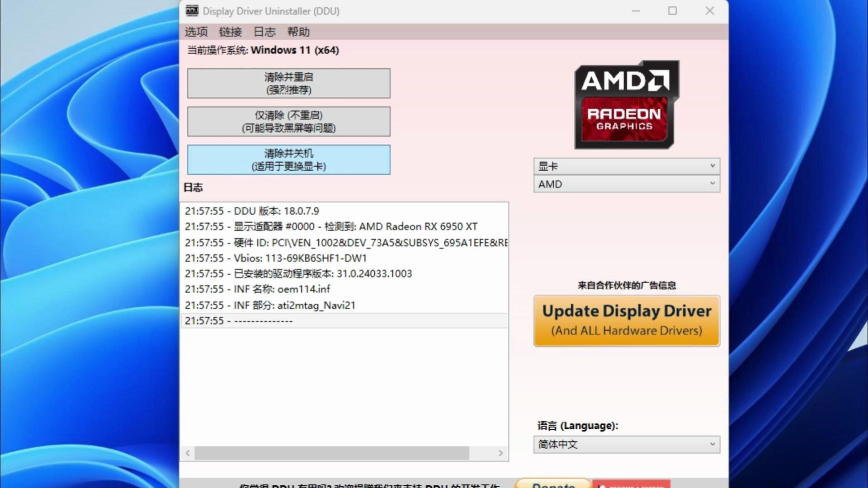Click log scrollbar left arrow
The height and width of the screenshot is (488, 868).
(x=188, y=453)
